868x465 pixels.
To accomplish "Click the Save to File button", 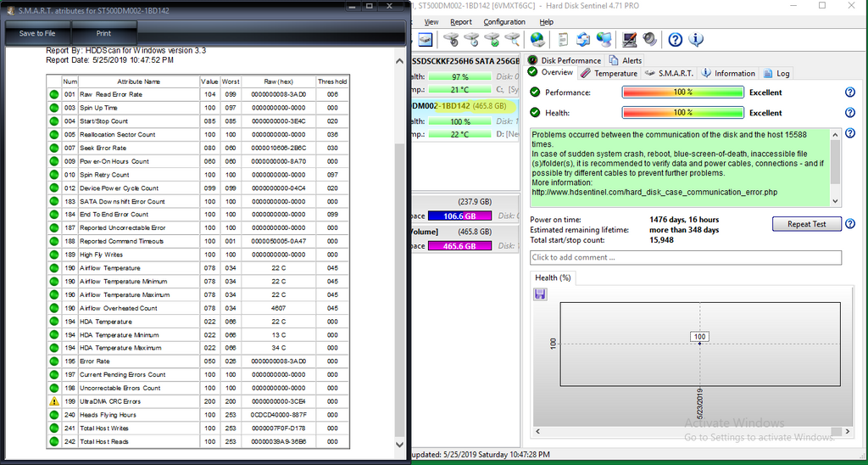I will tap(37, 34).
